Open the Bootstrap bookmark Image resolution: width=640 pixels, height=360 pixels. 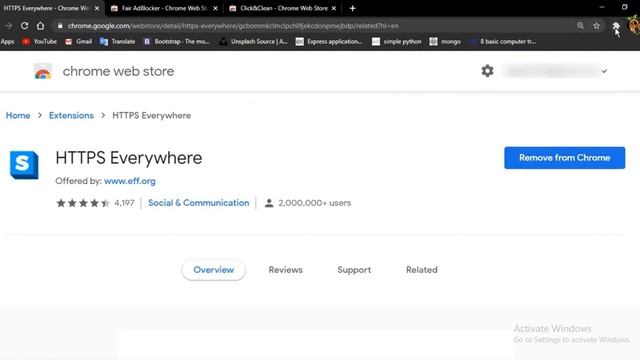(176, 42)
